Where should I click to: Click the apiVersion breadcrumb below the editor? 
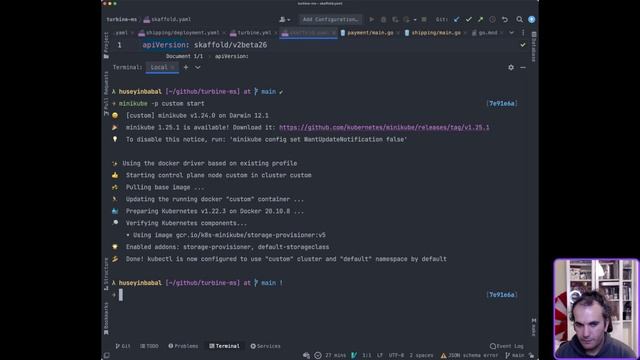[231, 56]
